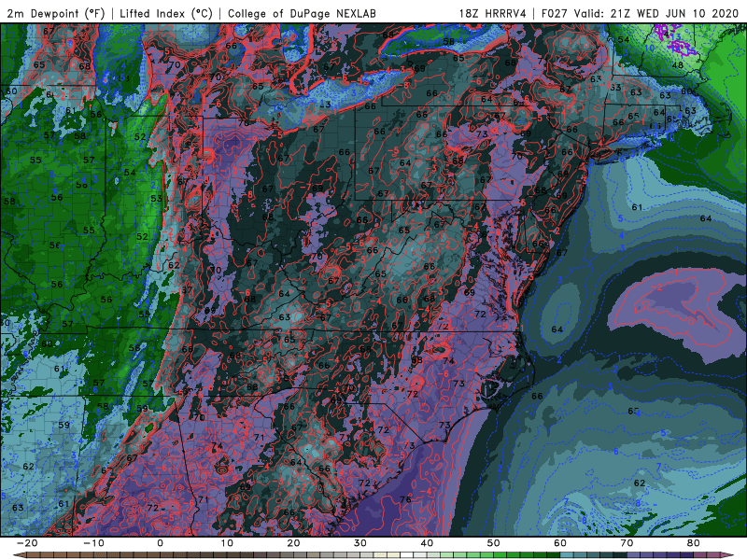Image resolution: width=747 pixels, height=560 pixels.
Task: Click the -20 label on the color scale
Action: tap(27, 543)
